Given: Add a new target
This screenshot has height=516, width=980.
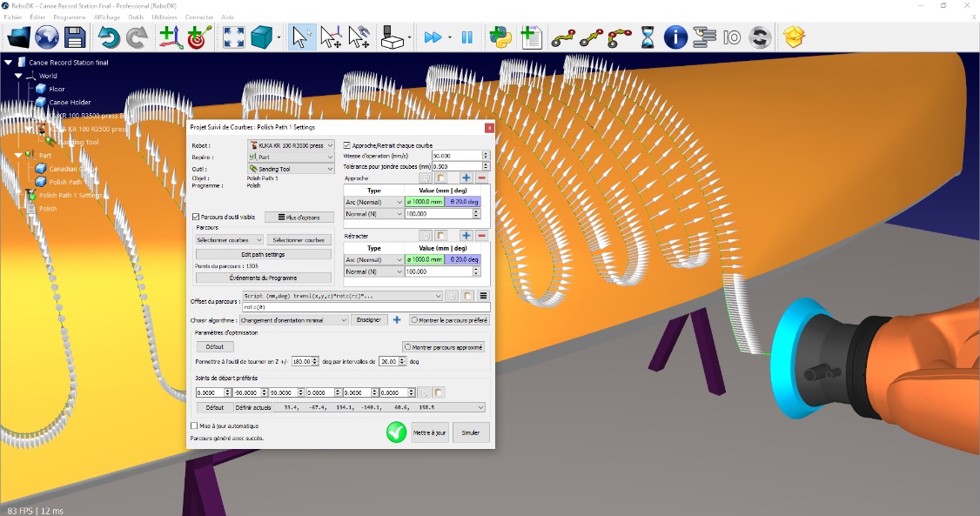Looking at the screenshot, I should [x=199, y=37].
